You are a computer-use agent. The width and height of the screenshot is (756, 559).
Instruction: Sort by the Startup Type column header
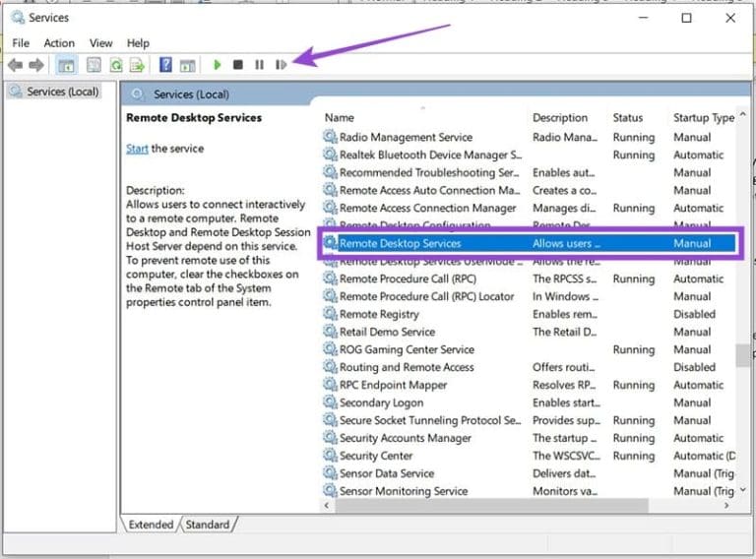[x=704, y=117]
